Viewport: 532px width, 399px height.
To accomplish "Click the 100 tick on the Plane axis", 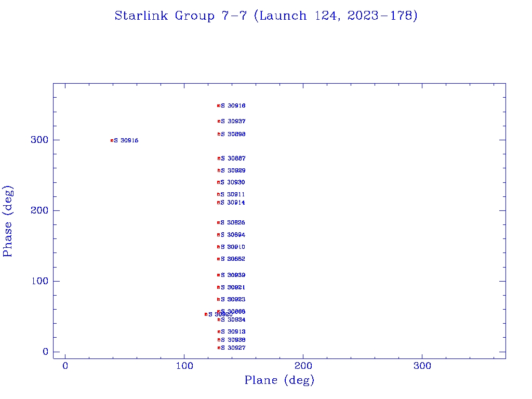I will pyautogui.click(x=184, y=366).
